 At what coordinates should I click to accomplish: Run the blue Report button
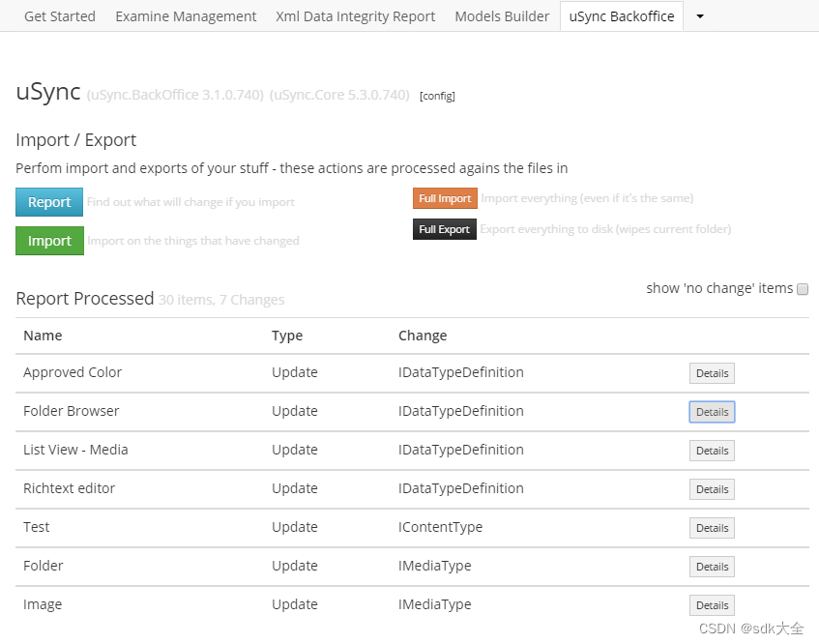point(49,202)
